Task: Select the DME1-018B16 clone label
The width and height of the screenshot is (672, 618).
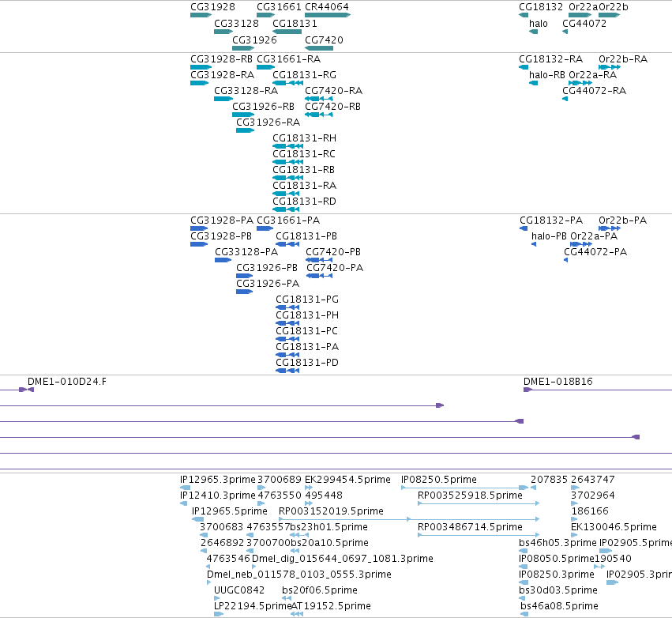Action: pyautogui.click(x=558, y=381)
